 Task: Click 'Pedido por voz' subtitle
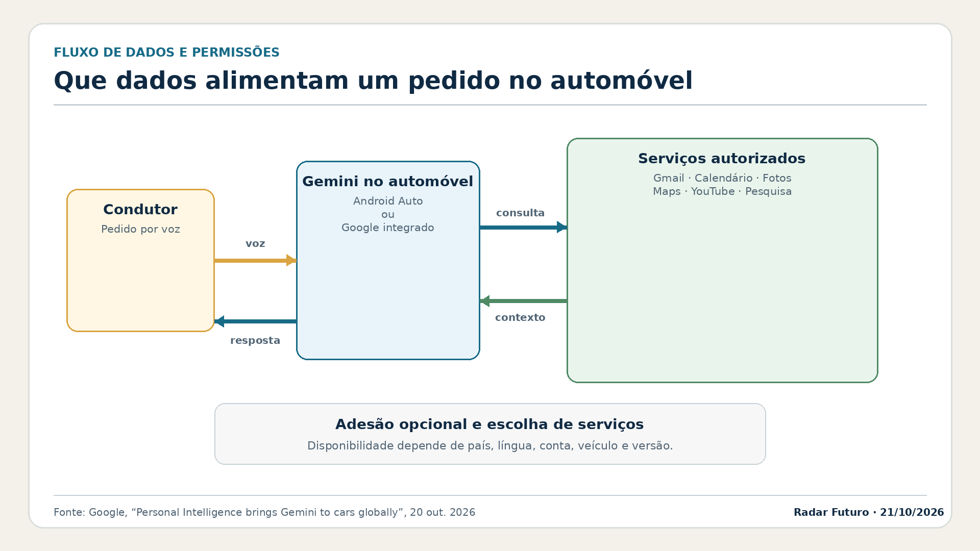140,229
